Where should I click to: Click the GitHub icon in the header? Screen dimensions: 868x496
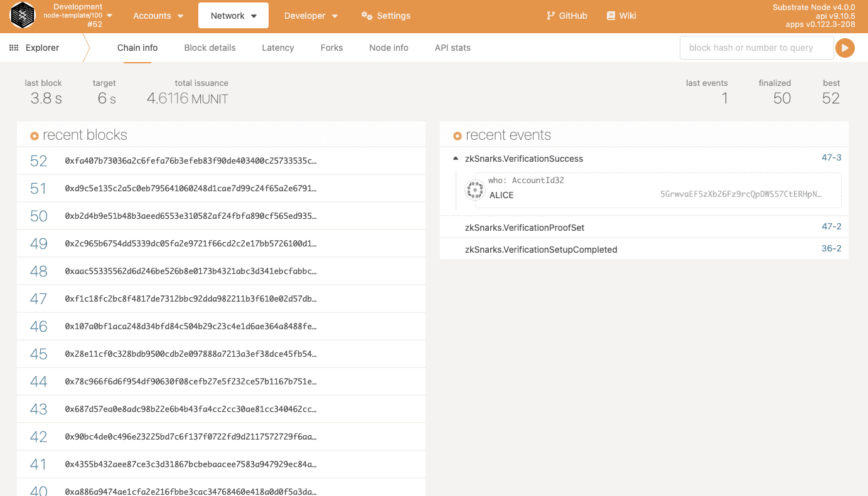click(550, 16)
